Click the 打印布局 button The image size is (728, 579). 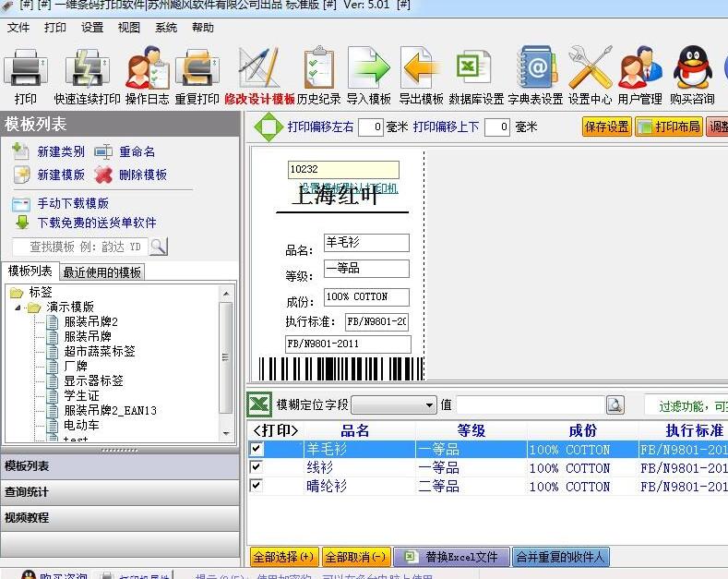coord(669,127)
